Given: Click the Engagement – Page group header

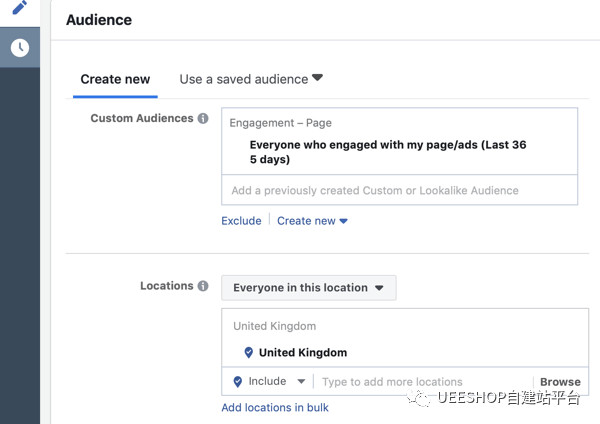Looking at the screenshot, I should point(280,123).
